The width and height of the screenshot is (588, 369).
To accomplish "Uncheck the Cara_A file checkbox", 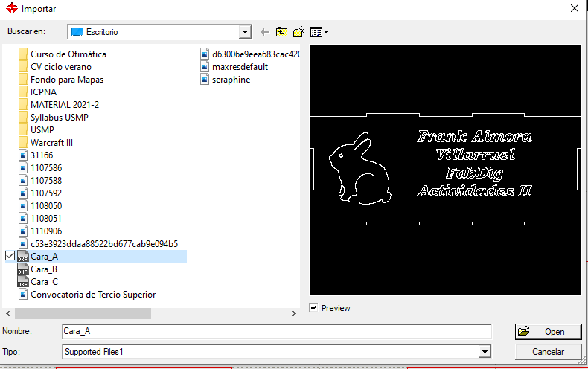I will pos(10,256).
